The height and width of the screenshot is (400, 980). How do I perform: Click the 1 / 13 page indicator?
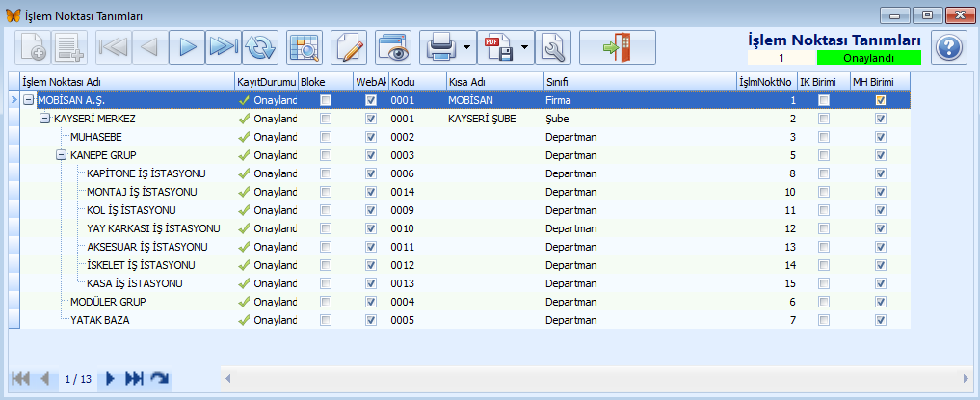click(78, 379)
